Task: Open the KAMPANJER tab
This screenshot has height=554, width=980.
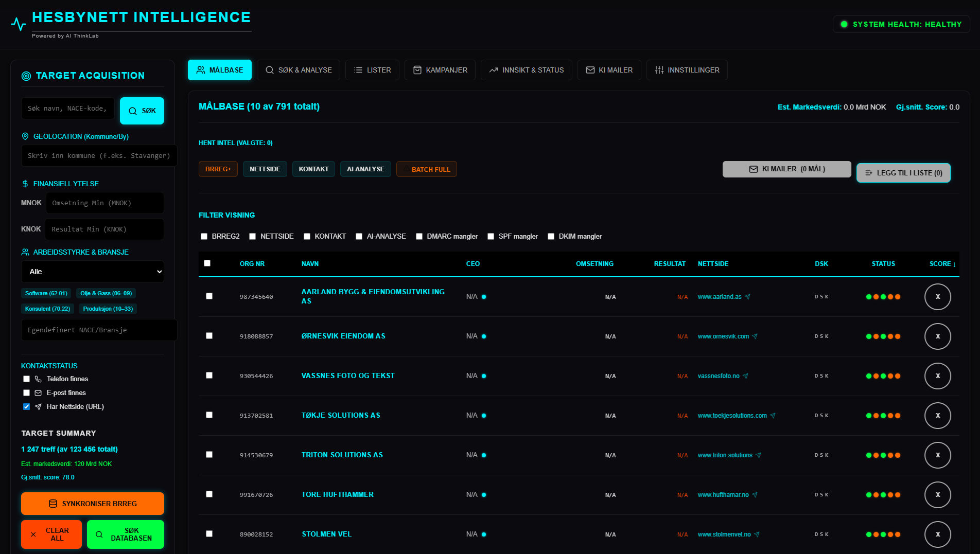Action: click(440, 70)
